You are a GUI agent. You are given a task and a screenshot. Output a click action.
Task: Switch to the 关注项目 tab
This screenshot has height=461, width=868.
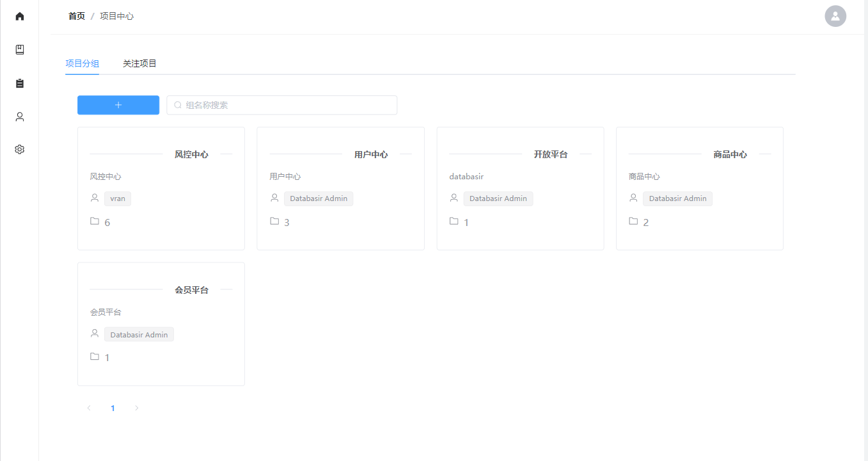pos(139,63)
